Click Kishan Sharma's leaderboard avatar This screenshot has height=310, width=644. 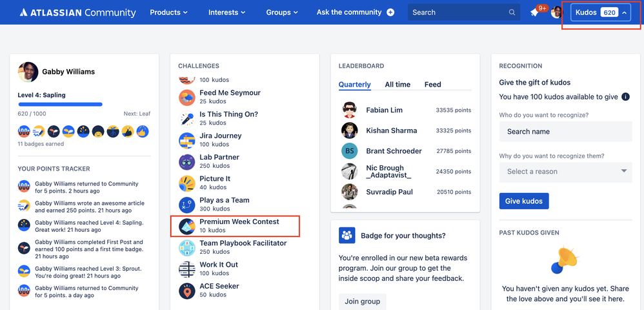point(350,130)
